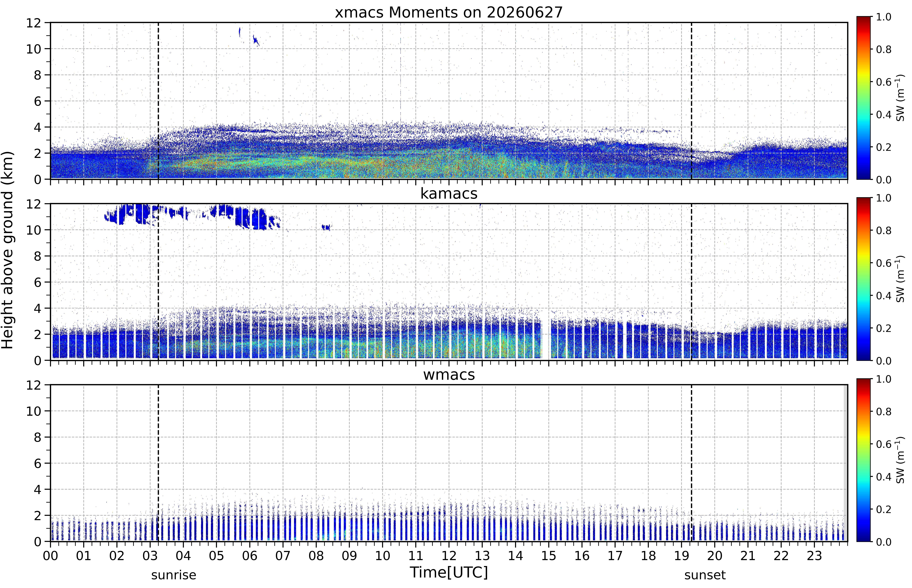Click the "10" height tick of the xmacs panel

coord(34,49)
